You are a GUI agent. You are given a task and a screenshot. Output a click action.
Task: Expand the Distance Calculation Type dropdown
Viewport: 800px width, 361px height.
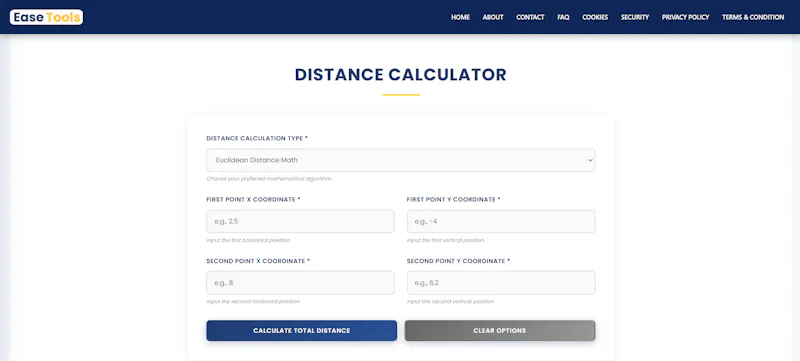(401, 160)
